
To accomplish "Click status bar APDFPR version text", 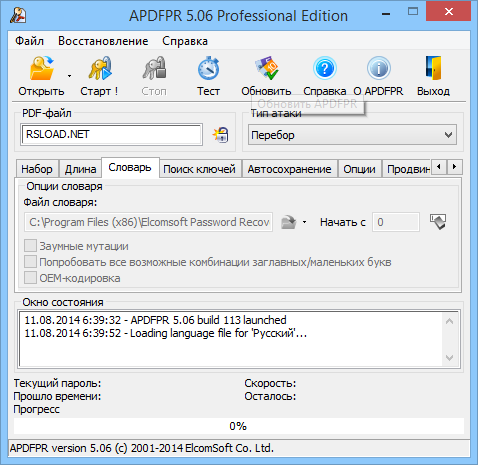I will click(x=142, y=448).
